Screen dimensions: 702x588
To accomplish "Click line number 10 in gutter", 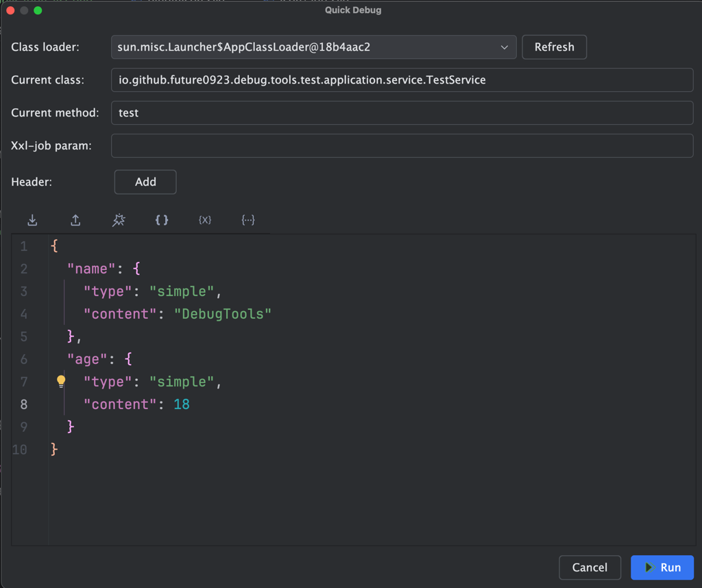I will [20, 450].
